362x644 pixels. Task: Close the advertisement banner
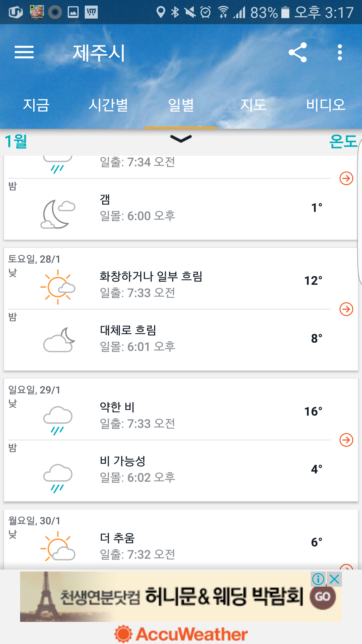pos(335,579)
